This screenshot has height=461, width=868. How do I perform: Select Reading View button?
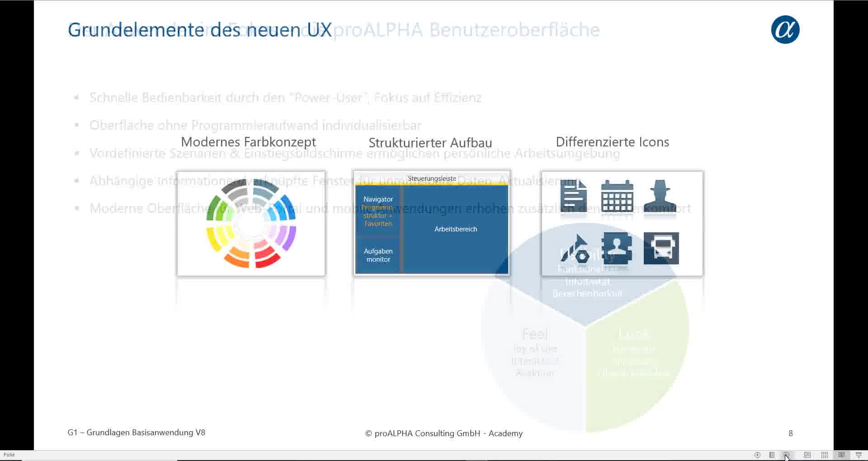click(x=841, y=455)
